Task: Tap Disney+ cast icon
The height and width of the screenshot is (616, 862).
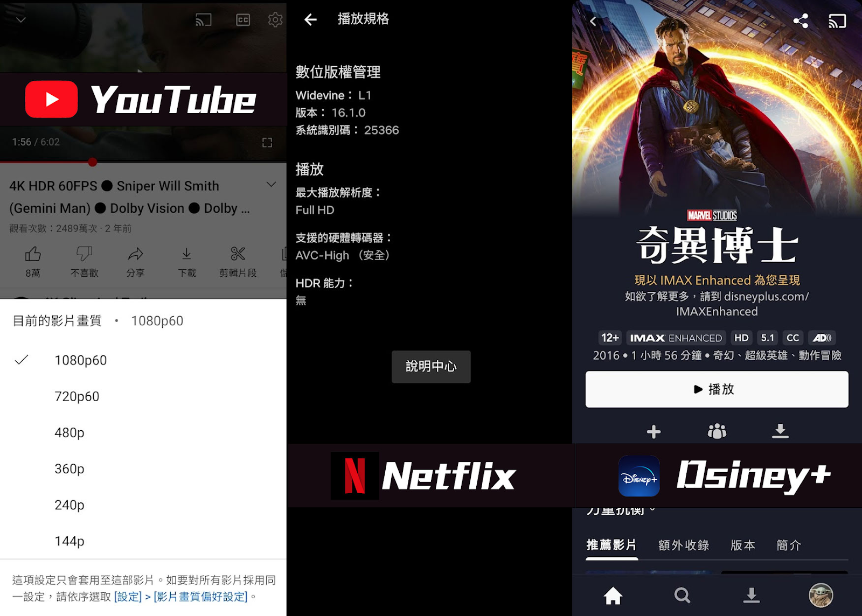Action: click(x=837, y=21)
